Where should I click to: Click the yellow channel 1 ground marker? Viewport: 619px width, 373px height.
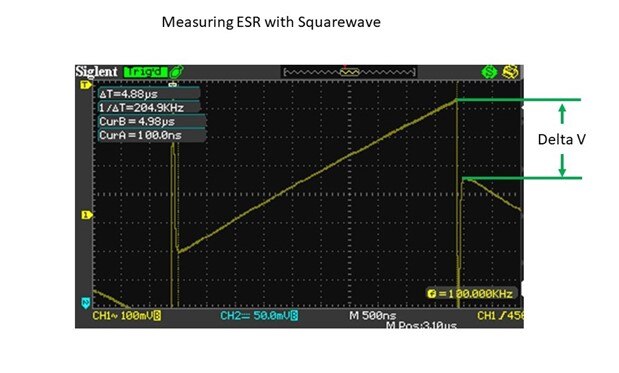click(x=86, y=215)
